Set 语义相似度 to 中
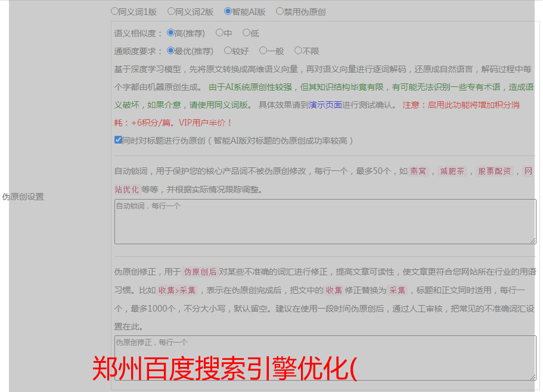The width and height of the screenshot is (543, 392). [x=219, y=33]
